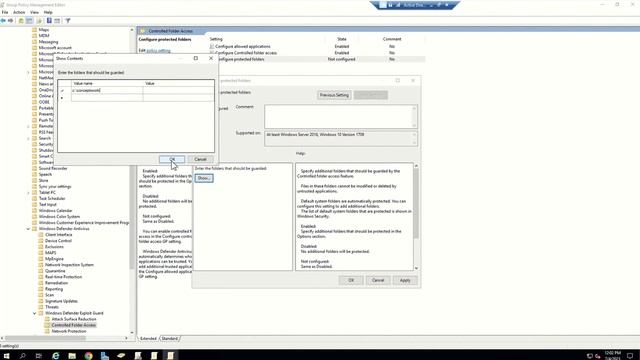Select Configure Controlled folder access setting
Viewport: 640px width, 360px height.
pos(246,53)
